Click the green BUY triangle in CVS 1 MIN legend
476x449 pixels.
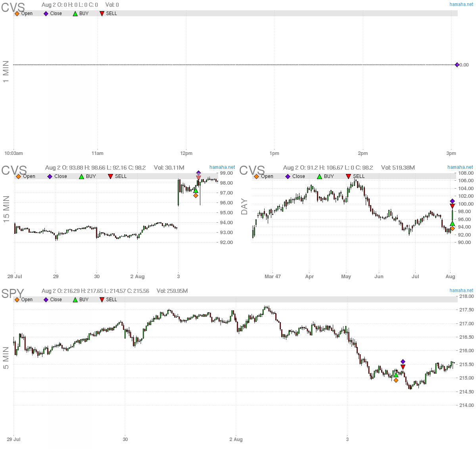75,13
